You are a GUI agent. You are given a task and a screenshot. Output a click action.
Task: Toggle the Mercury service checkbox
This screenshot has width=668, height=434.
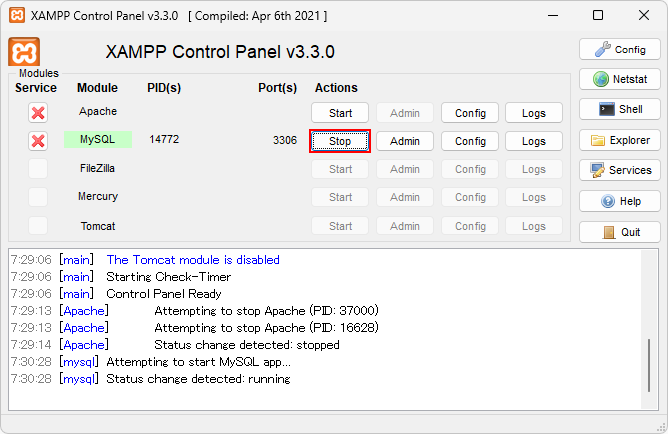coord(38,197)
